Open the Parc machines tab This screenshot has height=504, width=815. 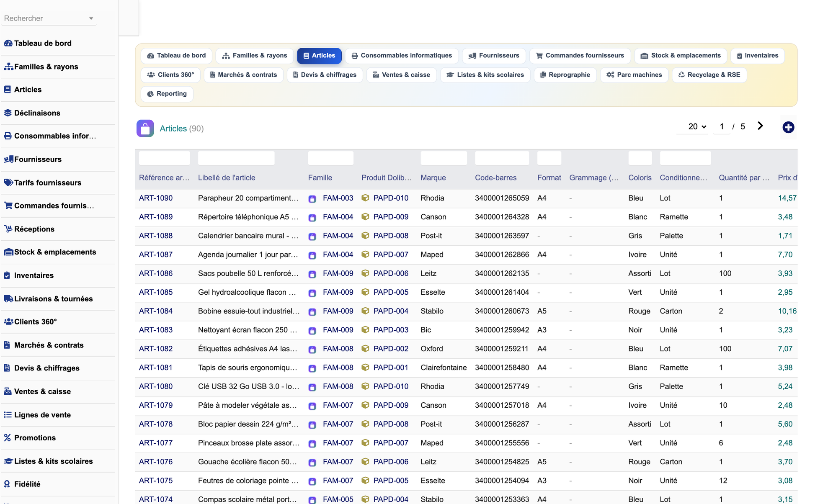pos(634,75)
